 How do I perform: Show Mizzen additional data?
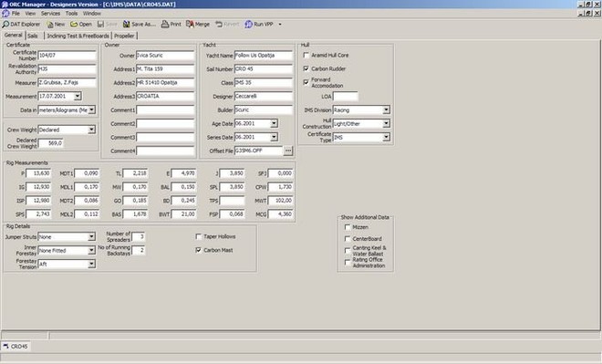pos(348,227)
